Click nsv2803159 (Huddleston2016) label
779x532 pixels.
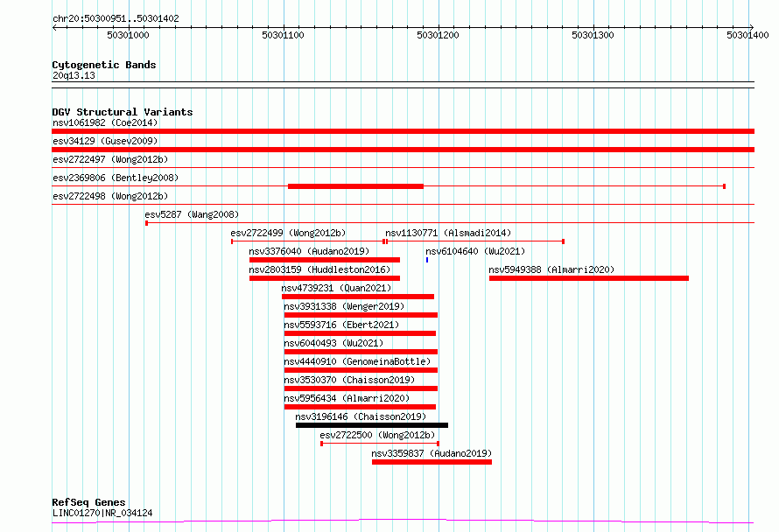[319, 269]
